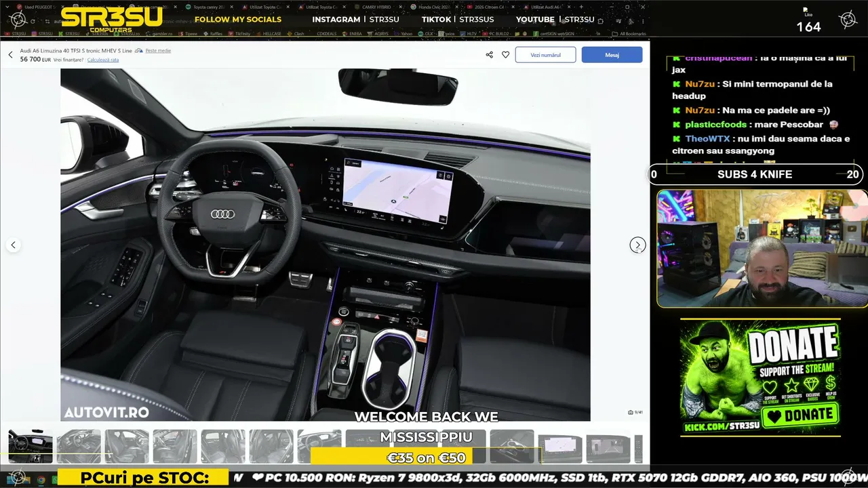Open the third photo thumbnail in the strip
Screen dimensions: 868x488
click(x=127, y=447)
